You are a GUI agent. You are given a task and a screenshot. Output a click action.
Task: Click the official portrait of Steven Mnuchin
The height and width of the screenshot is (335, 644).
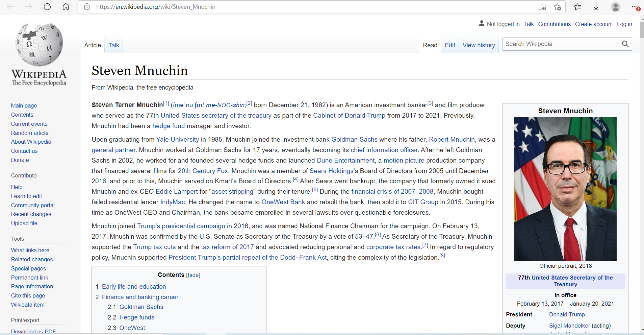click(x=565, y=189)
